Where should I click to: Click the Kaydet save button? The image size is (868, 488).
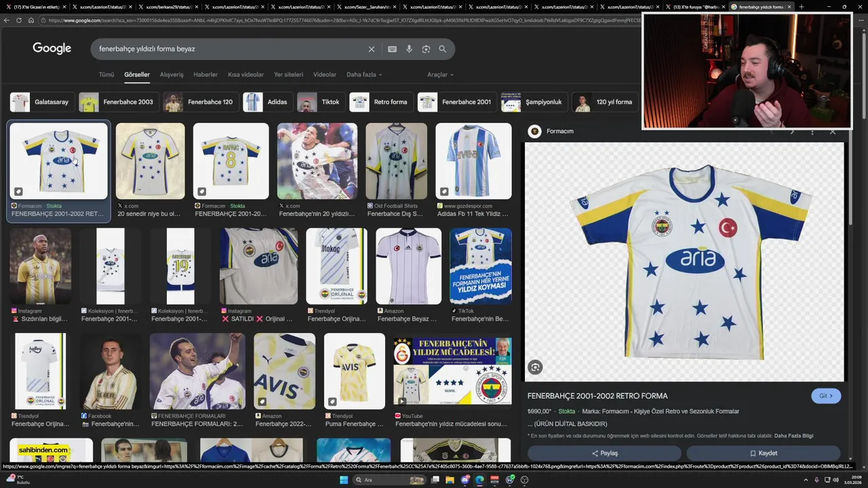pos(764,453)
